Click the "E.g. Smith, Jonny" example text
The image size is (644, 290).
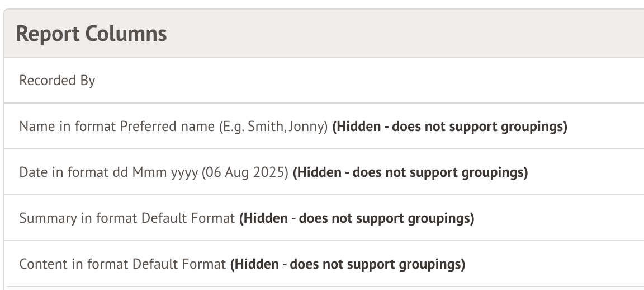273,127
